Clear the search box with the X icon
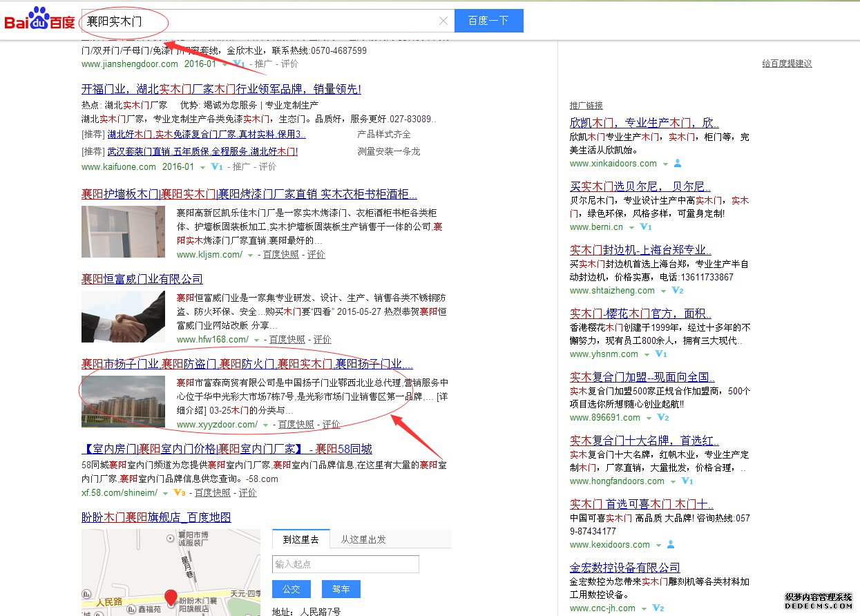Viewport: 860px width, 616px height. (x=443, y=21)
